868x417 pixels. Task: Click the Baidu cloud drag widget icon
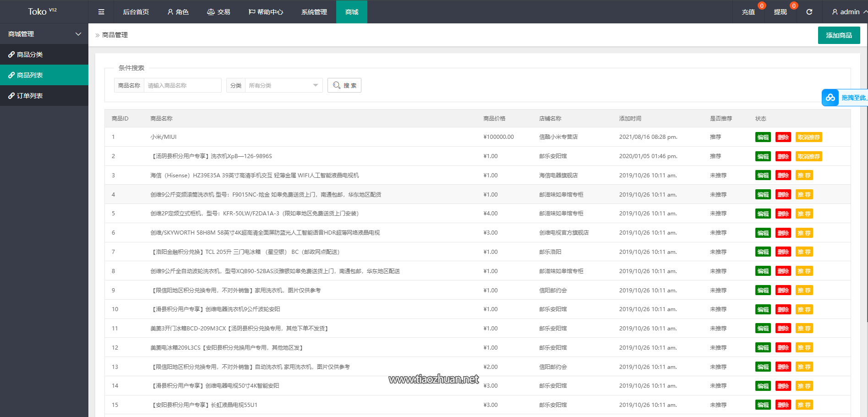(830, 98)
